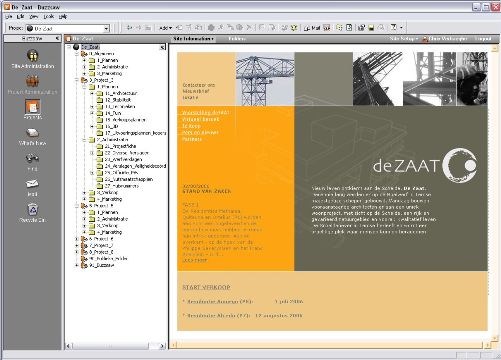
Task: Open the What's New sidebar icon
Action: [x=32, y=136]
